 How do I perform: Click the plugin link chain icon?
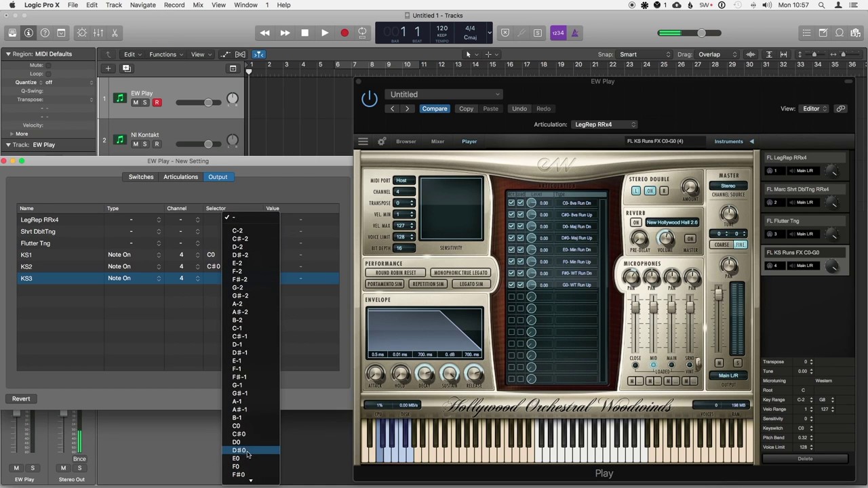pos(841,108)
